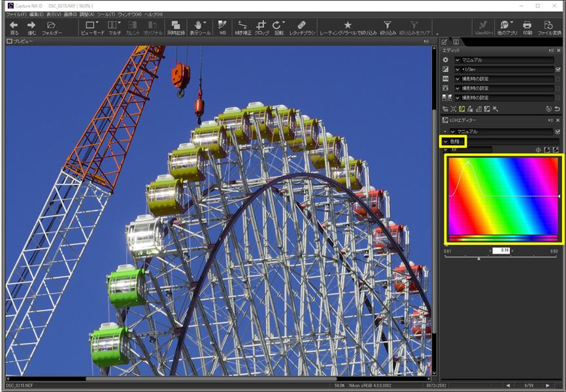The height and width of the screenshot is (392, 566).
Task: Click the Picture Control icon in Edit panel
Action: pos(446,88)
